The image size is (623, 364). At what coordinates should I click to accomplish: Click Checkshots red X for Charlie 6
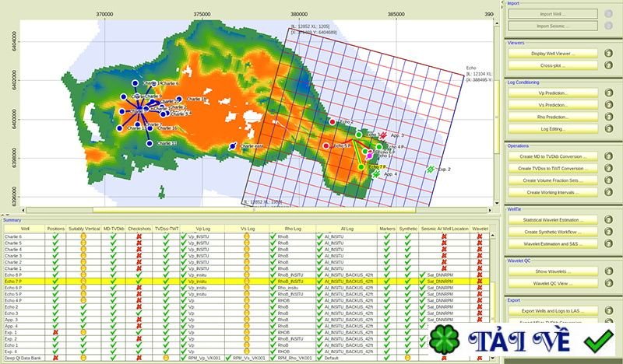[x=139, y=236]
